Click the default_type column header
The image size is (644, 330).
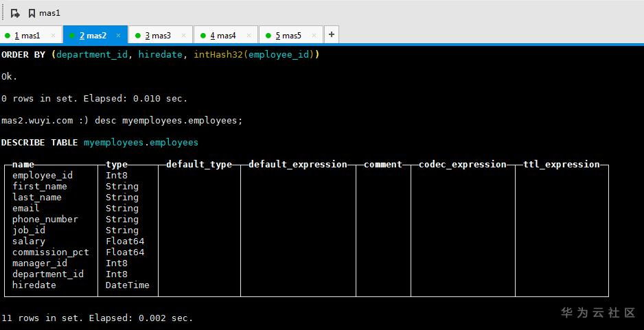point(199,164)
